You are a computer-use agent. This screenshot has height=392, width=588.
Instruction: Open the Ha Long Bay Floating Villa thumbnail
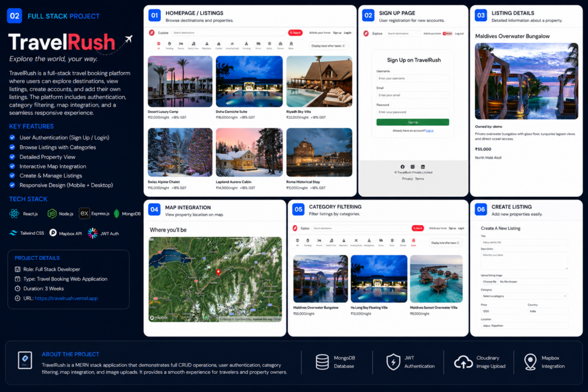tap(379, 279)
